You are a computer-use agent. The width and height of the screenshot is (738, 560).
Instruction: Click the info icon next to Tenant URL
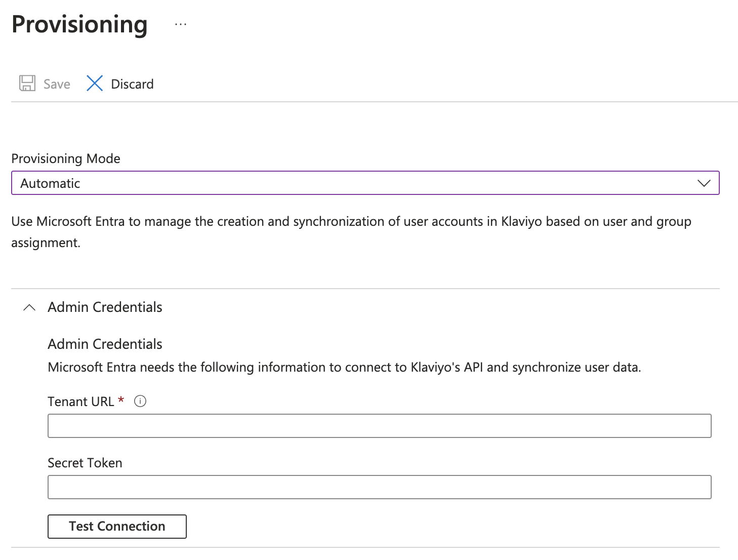click(x=140, y=401)
